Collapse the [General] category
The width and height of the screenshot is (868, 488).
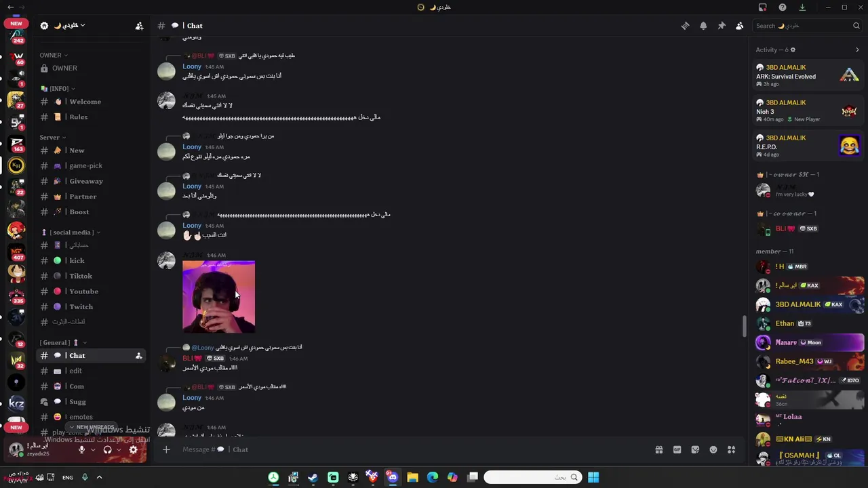[62, 343]
